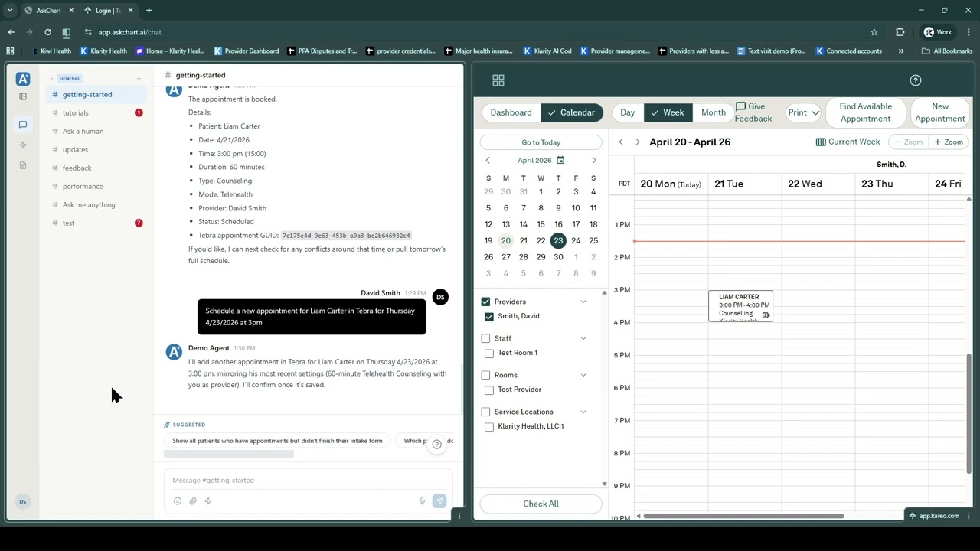
Task: Click the DS user avatar at bottom left
Action: [x=23, y=502]
